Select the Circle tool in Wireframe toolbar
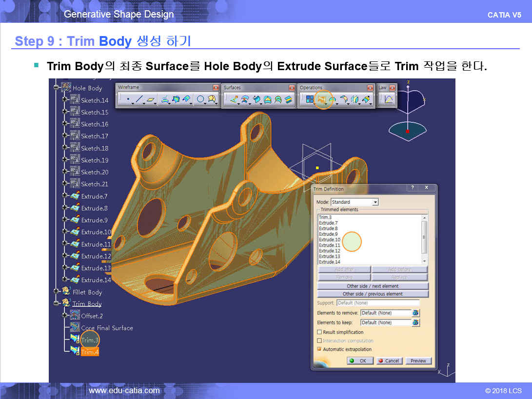The image size is (532, 399). tap(200, 99)
